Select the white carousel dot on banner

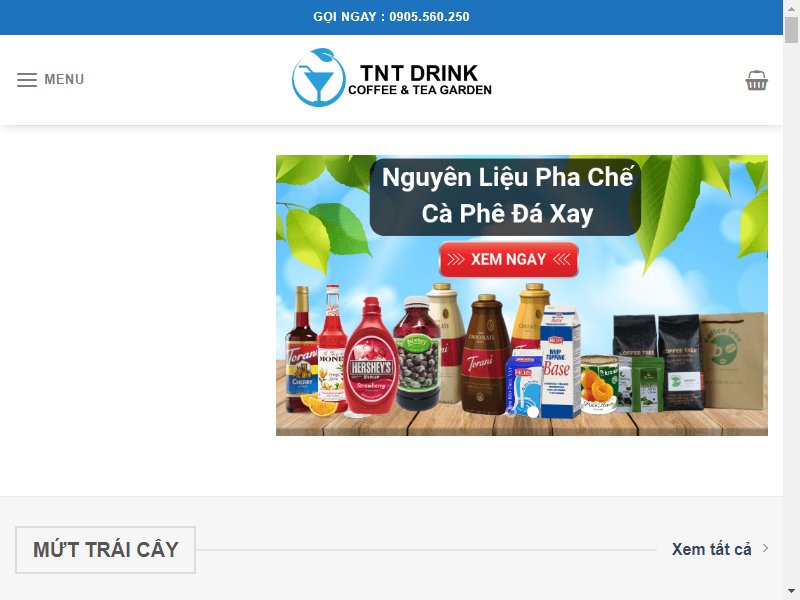click(x=533, y=412)
